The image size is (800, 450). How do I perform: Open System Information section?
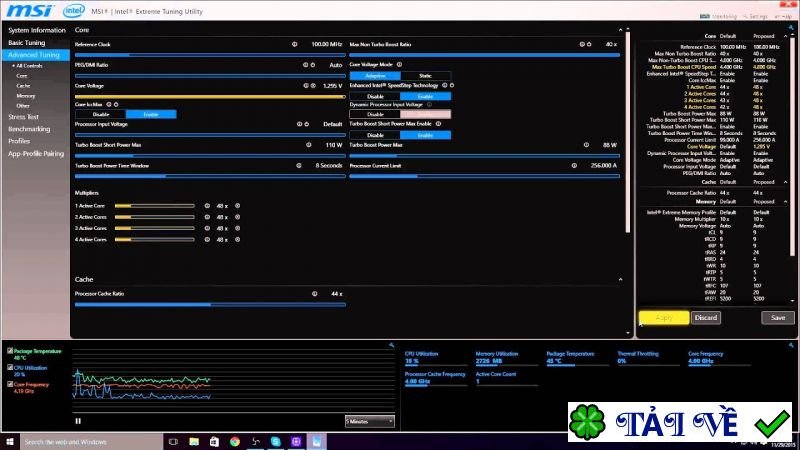(x=37, y=30)
